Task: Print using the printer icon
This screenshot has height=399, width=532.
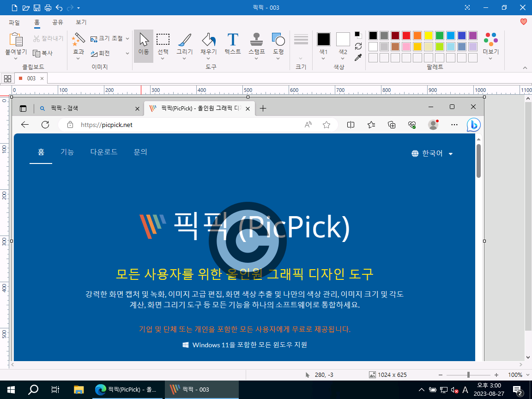Action: click(x=48, y=7)
